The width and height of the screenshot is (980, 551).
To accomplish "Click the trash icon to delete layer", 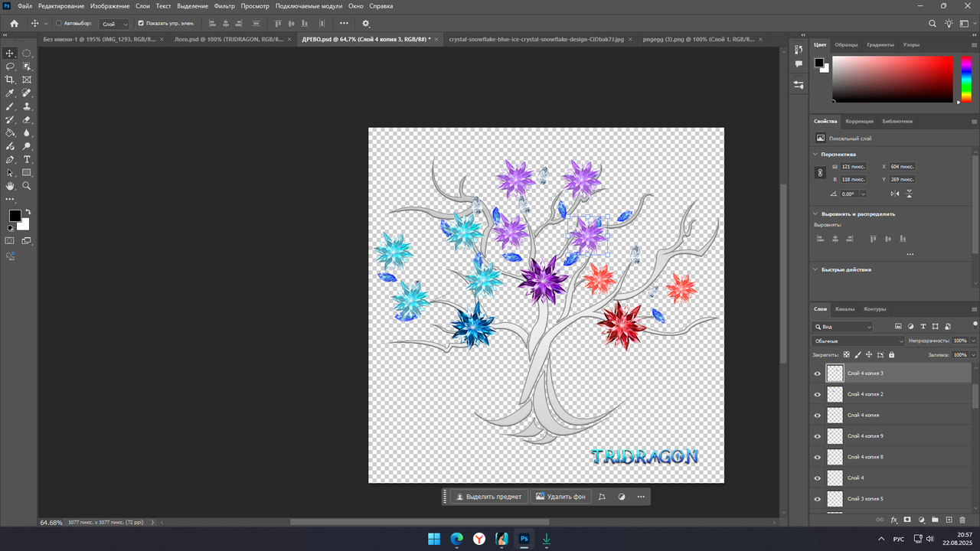I will pos(962,520).
